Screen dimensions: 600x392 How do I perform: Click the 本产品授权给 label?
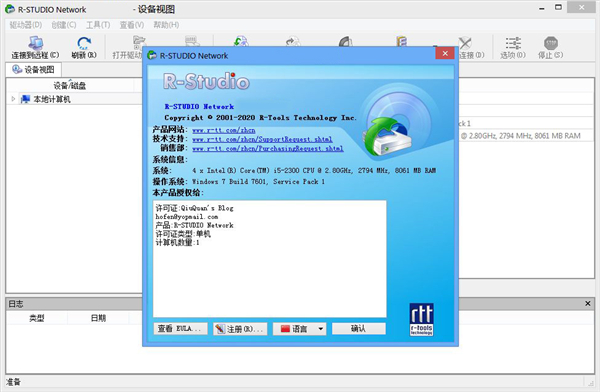178,193
